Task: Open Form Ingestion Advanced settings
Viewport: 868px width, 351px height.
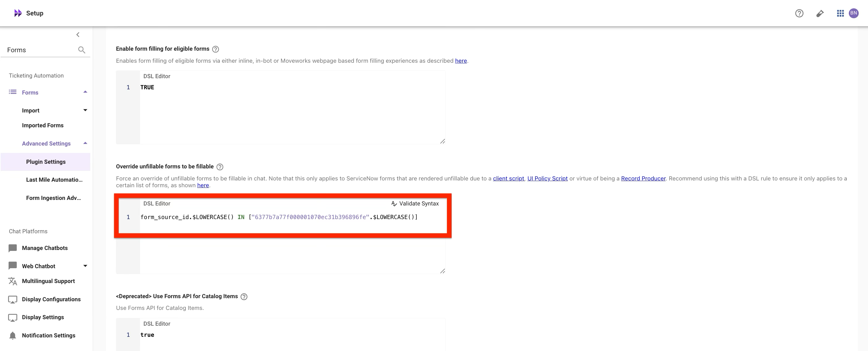Action: point(53,198)
